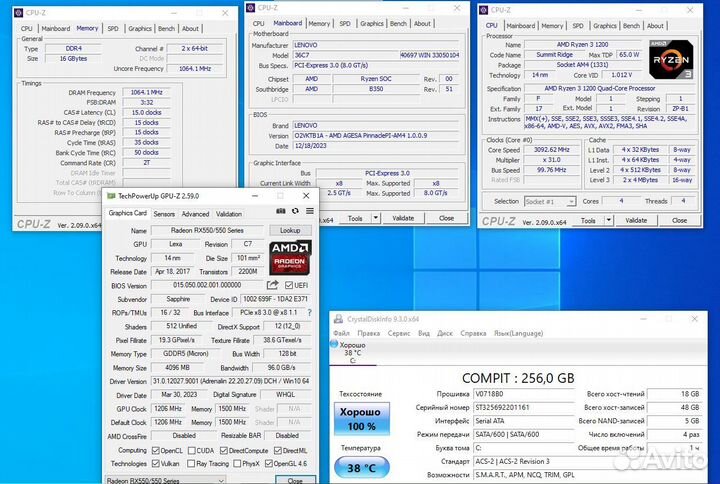Click the Southbridge 'B350' value
The width and height of the screenshot is (720, 484).
pos(376,89)
